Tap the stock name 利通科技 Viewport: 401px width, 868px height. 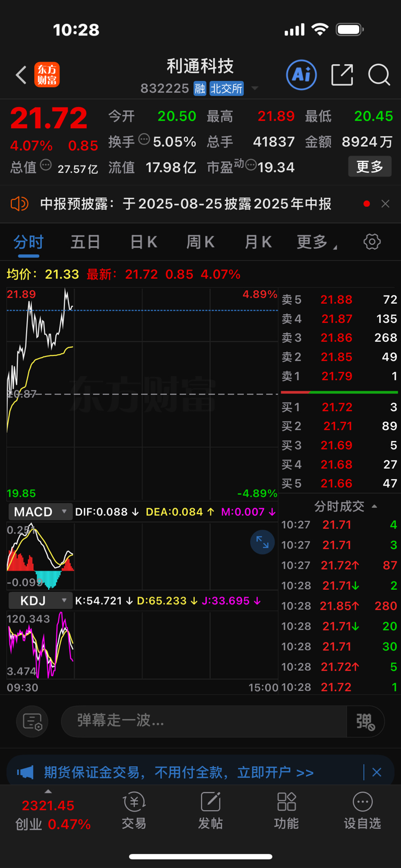[200, 66]
